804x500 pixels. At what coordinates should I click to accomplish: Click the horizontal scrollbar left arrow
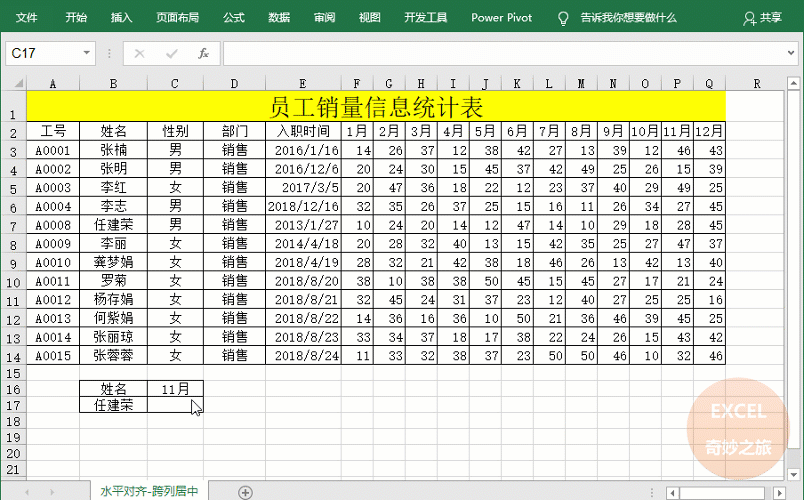click(673, 492)
